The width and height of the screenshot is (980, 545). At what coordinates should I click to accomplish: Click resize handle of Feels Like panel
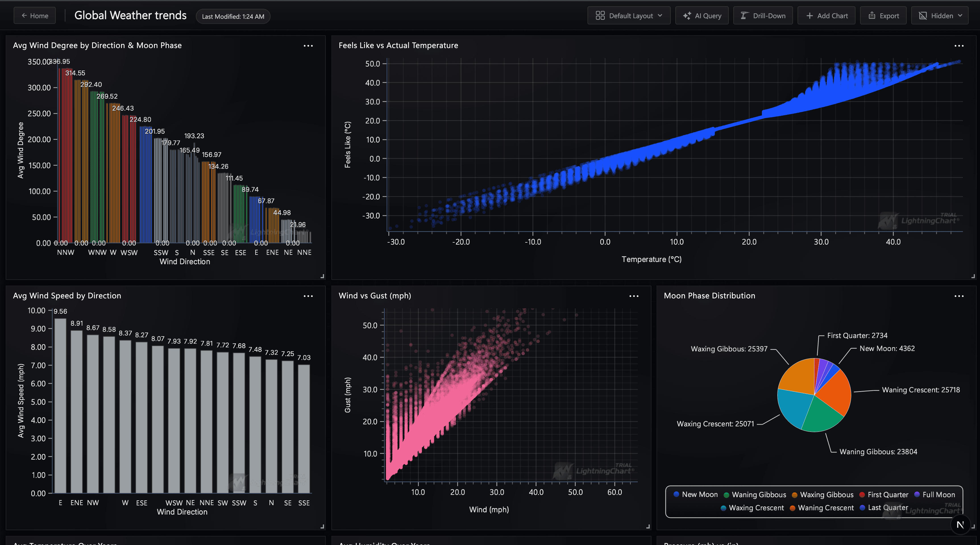973,276
